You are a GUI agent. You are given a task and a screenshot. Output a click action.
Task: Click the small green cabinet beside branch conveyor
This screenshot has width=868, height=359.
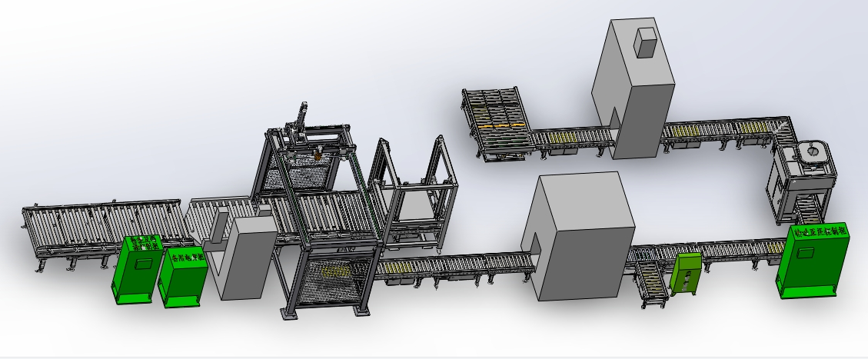(687, 274)
